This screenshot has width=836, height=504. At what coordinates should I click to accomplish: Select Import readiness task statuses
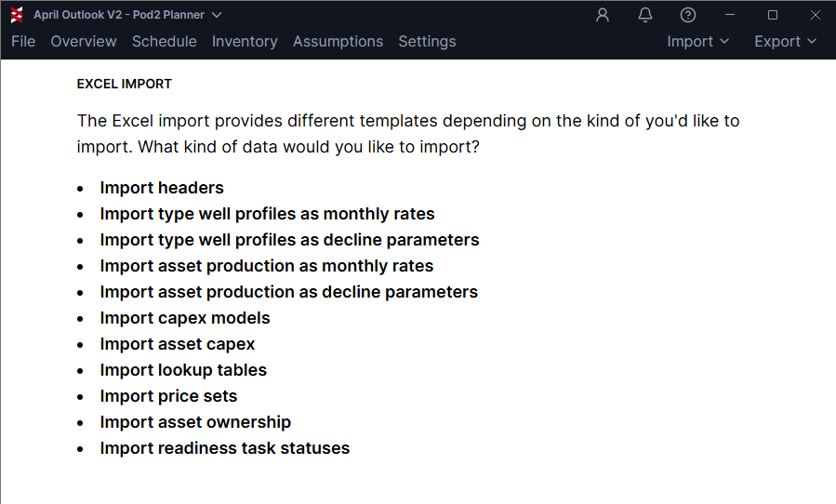click(225, 448)
